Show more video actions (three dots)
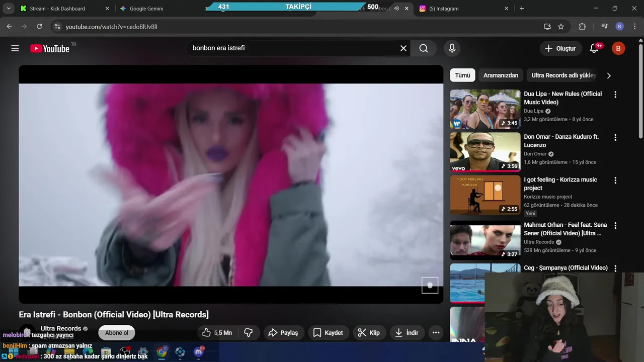Screen dimensions: 644x362 click(436, 333)
